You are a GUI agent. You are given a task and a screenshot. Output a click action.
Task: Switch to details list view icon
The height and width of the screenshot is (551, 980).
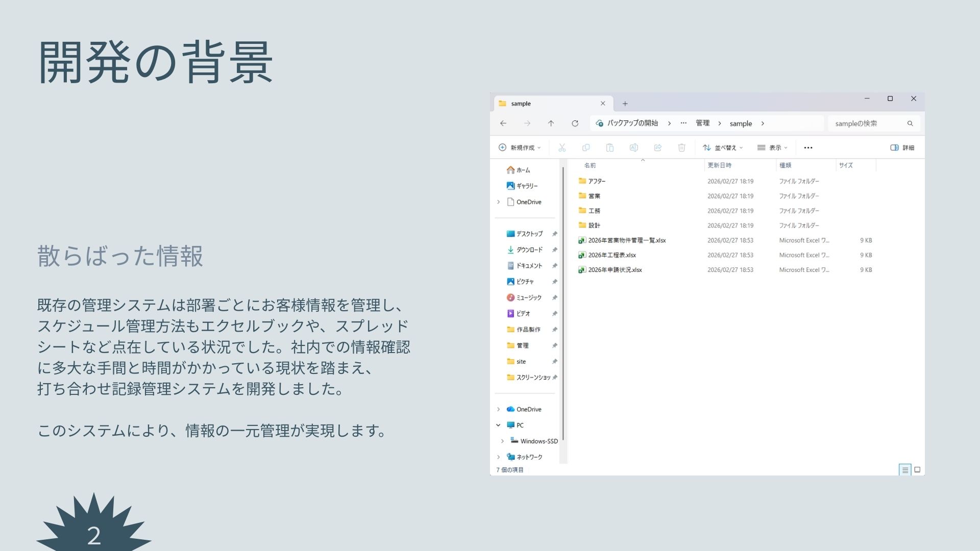tap(905, 470)
